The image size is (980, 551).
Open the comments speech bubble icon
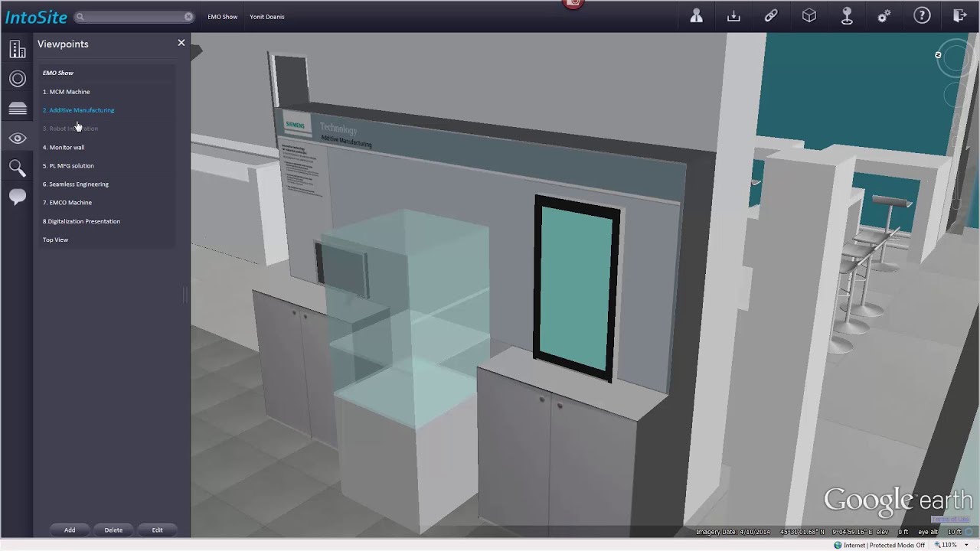pos(17,197)
